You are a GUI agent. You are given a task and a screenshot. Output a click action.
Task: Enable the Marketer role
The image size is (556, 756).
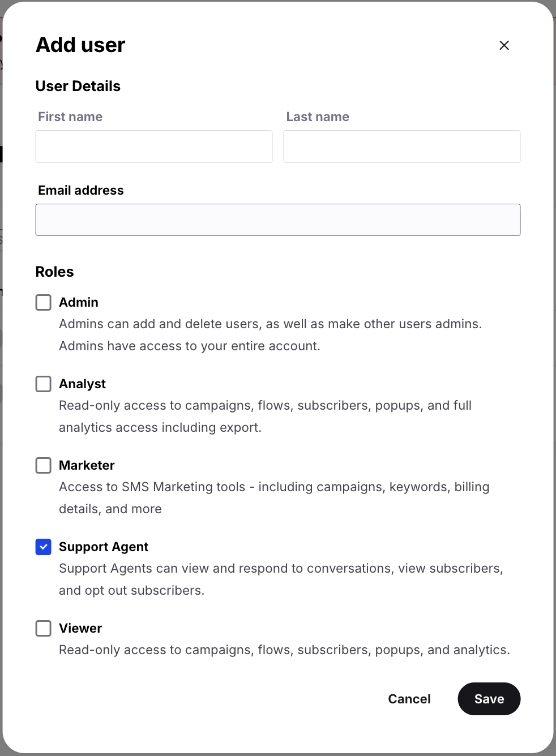(x=43, y=465)
